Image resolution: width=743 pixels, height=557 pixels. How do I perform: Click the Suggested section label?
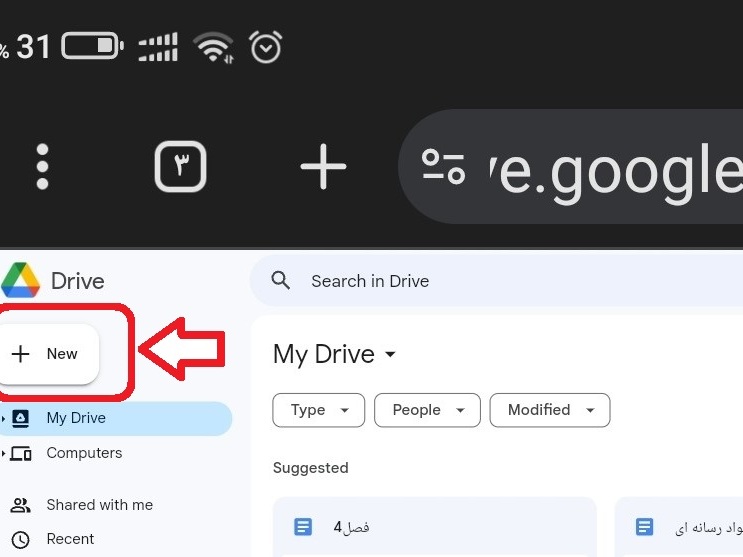coord(310,468)
